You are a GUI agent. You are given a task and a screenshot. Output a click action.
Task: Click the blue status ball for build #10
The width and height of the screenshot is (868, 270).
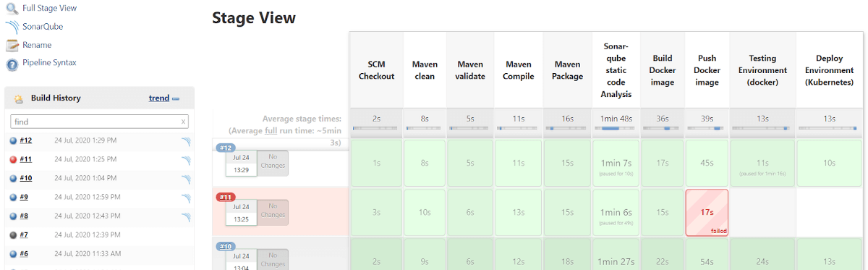pos(13,178)
